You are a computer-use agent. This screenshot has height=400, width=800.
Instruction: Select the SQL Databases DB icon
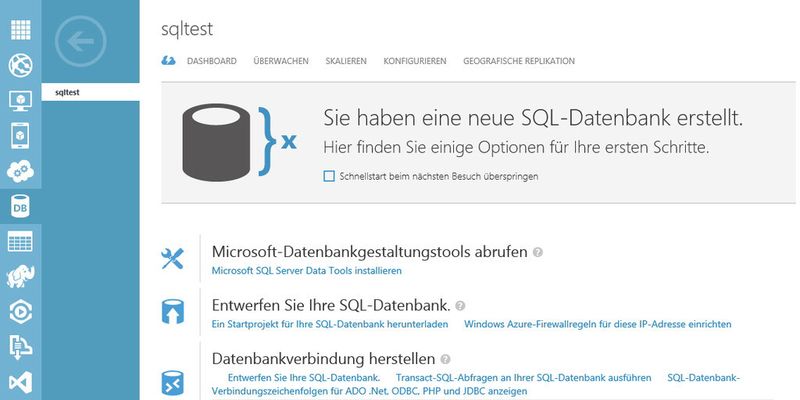pos(20,206)
